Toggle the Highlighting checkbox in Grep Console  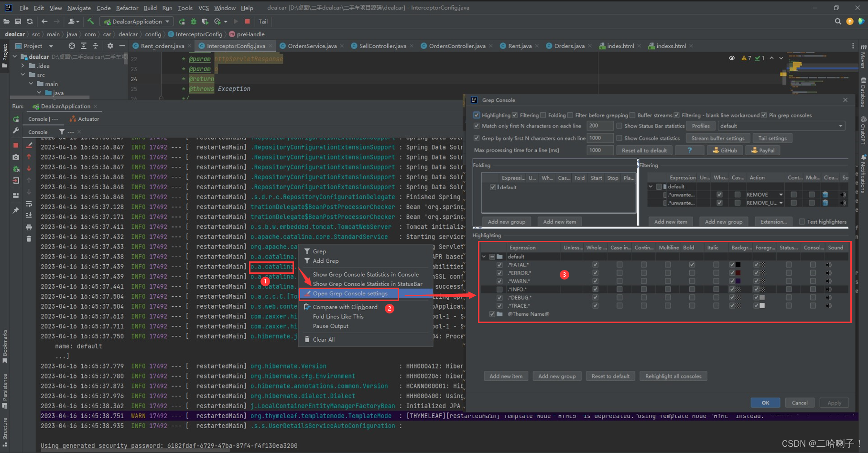(477, 115)
